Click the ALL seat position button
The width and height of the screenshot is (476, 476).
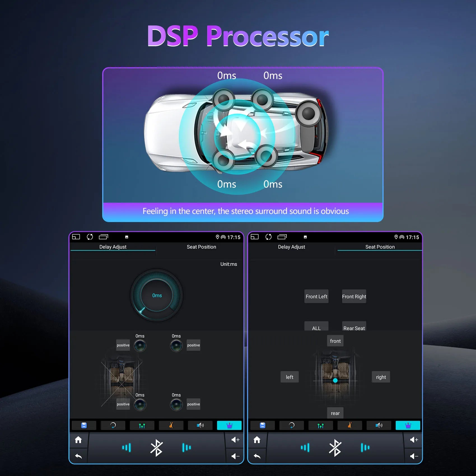(316, 326)
